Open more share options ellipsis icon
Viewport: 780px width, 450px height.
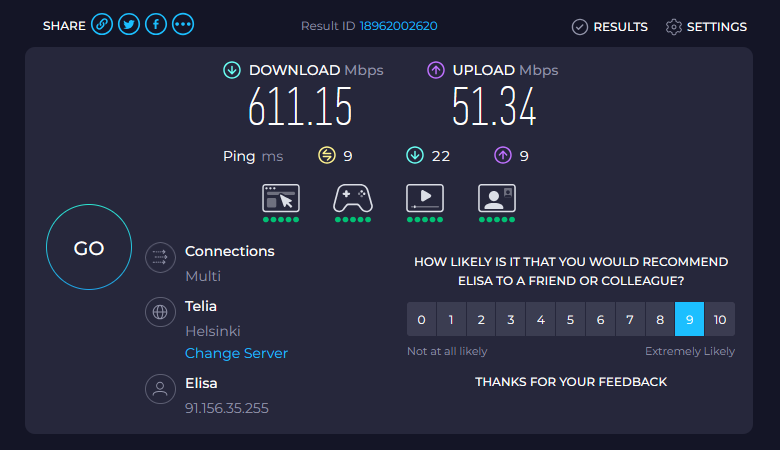coord(183,24)
